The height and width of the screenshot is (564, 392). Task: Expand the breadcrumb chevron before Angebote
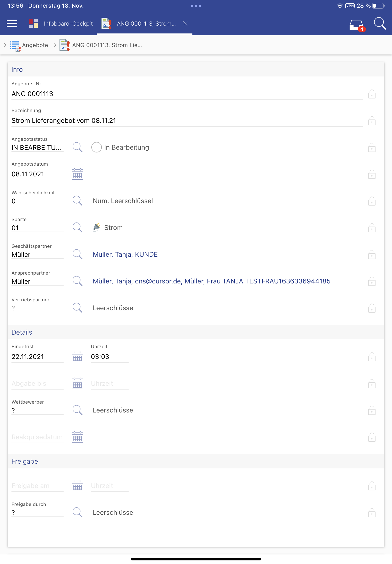click(5, 45)
